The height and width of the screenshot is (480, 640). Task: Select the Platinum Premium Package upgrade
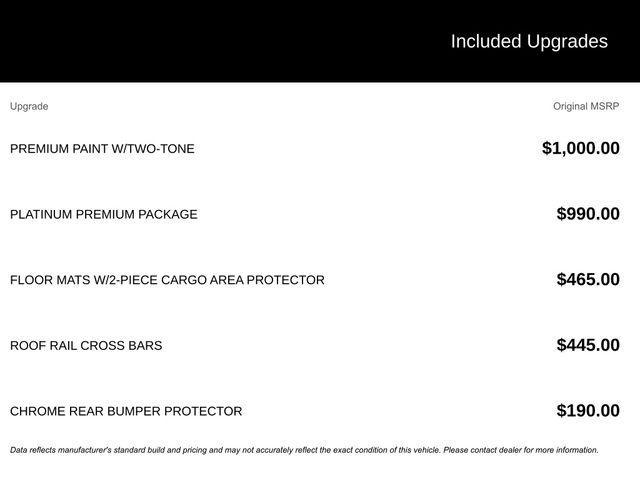tap(104, 214)
